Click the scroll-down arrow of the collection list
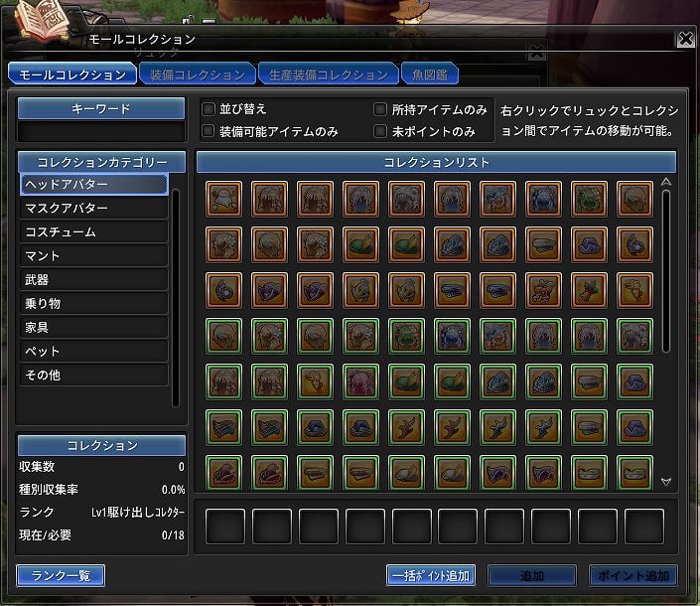Image resolution: width=700 pixels, height=606 pixels. tap(665, 481)
